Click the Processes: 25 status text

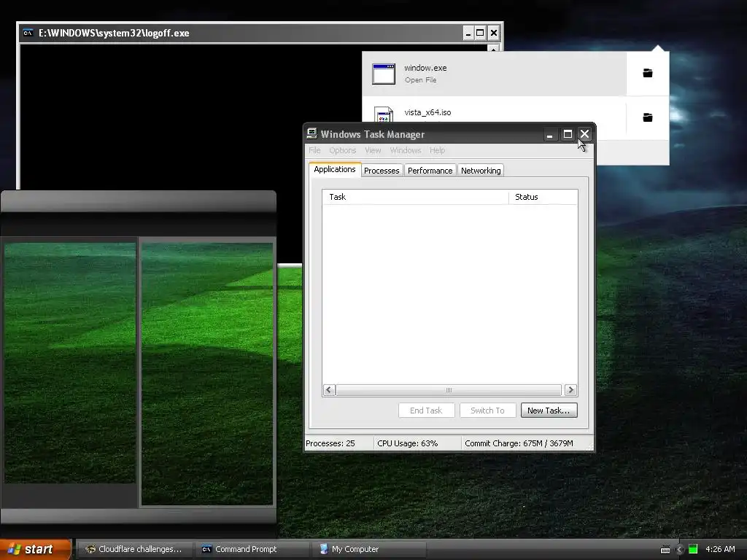coord(330,443)
